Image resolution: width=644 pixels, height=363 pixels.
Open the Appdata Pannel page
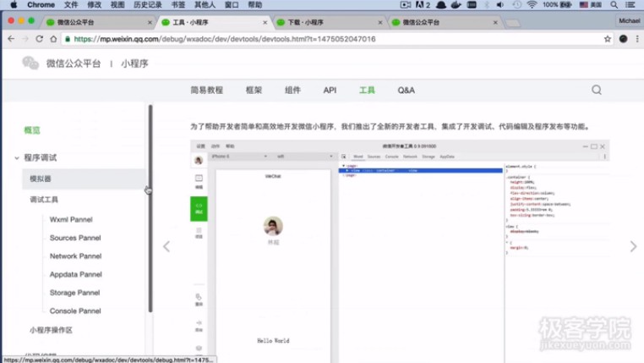(75, 274)
